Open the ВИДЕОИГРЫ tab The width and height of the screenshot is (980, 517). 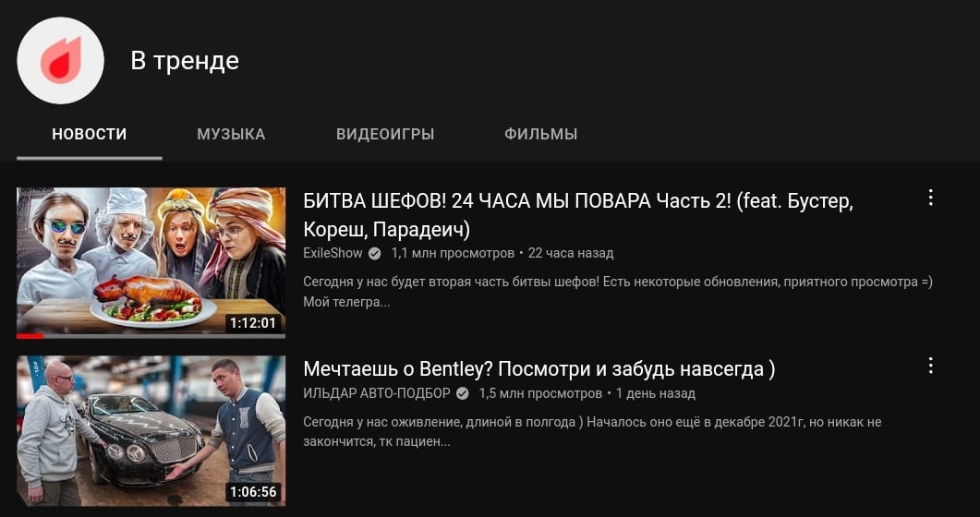point(385,134)
